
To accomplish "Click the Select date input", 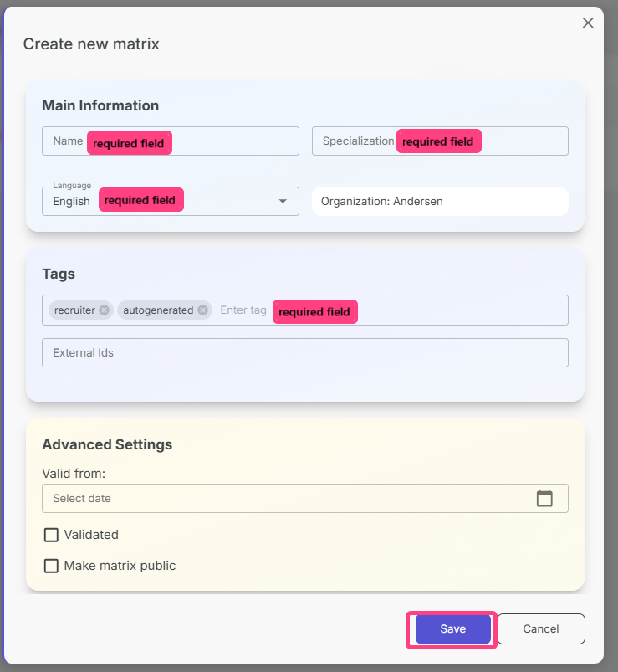I will point(284,499).
